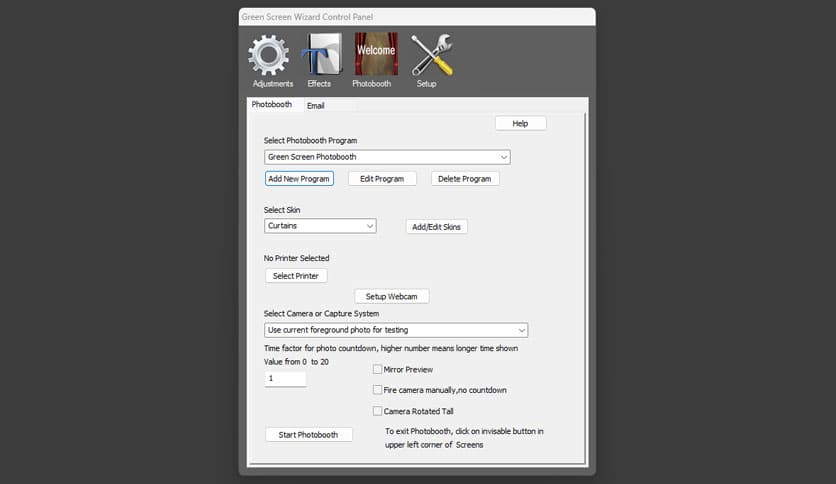Image resolution: width=836 pixels, height=484 pixels.
Task: Click the Select Printer button
Action: (x=296, y=276)
